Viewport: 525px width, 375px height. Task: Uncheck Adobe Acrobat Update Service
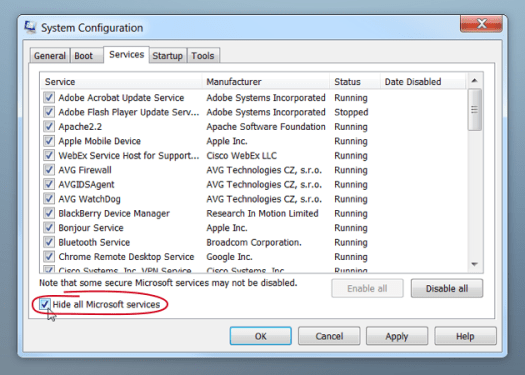(x=49, y=97)
